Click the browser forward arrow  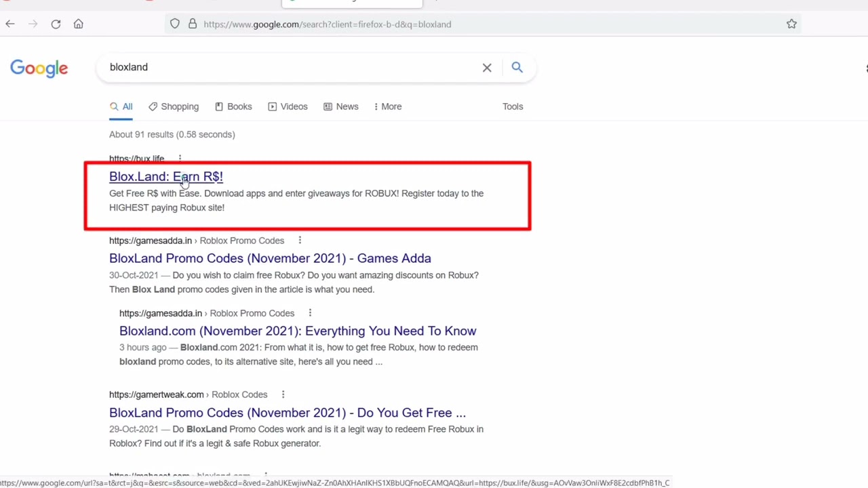click(x=33, y=24)
